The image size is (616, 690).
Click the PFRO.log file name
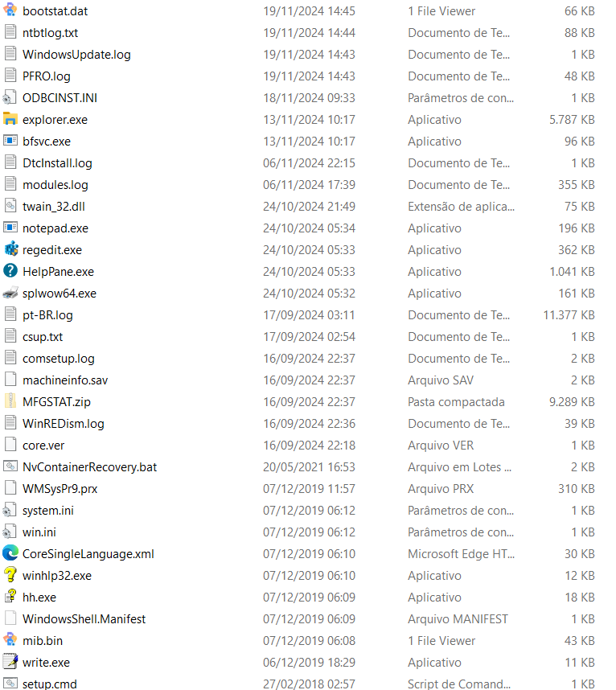tap(46, 76)
